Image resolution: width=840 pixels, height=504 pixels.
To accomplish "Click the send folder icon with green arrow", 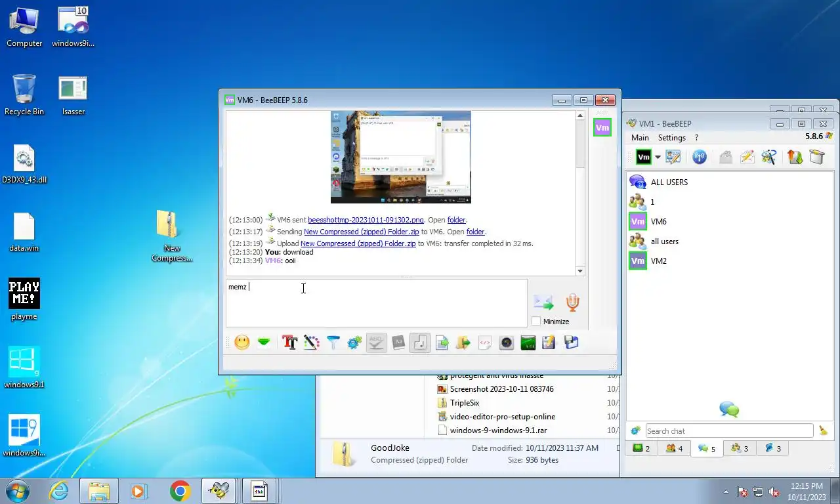I will (x=463, y=343).
